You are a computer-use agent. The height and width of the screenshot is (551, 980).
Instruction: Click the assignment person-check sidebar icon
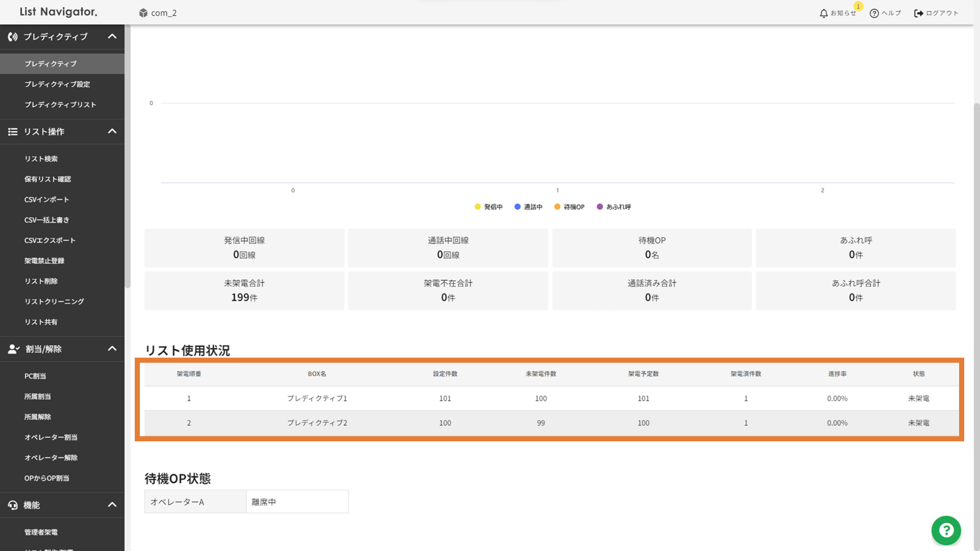point(14,349)
